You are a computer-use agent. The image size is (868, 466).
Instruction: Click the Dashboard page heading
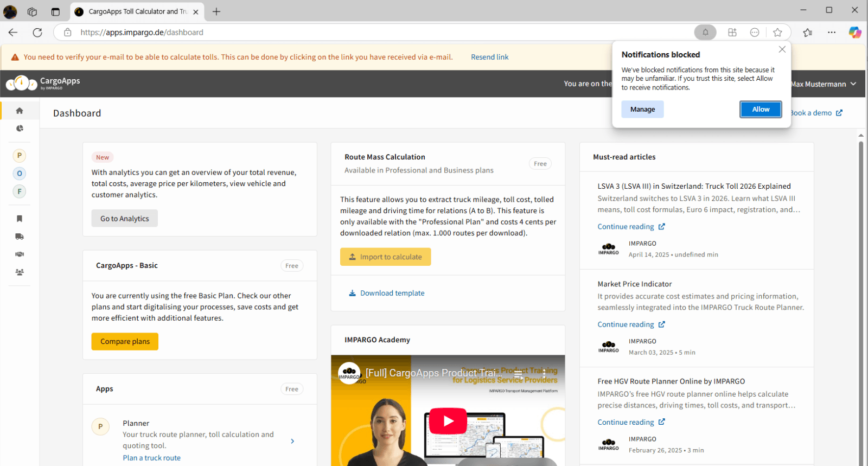click(77, 113)
